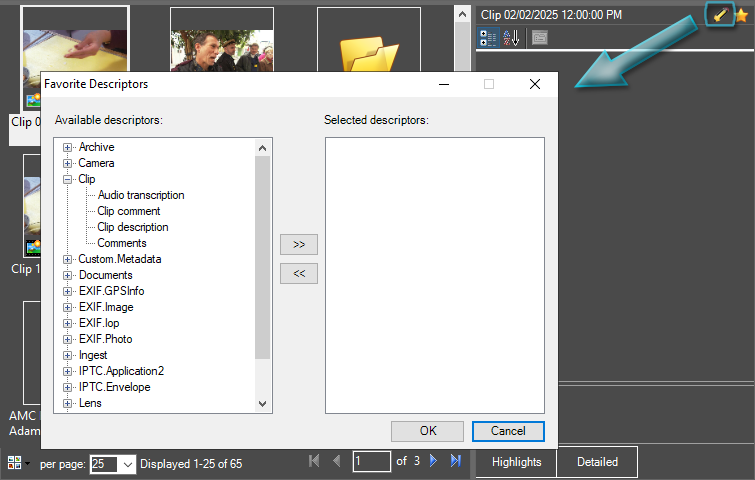Image resolution: width=755 pixels, height=480 pixels.
Task: Click the descriptor tree scrollbar thumb
Action: (262, 258)
